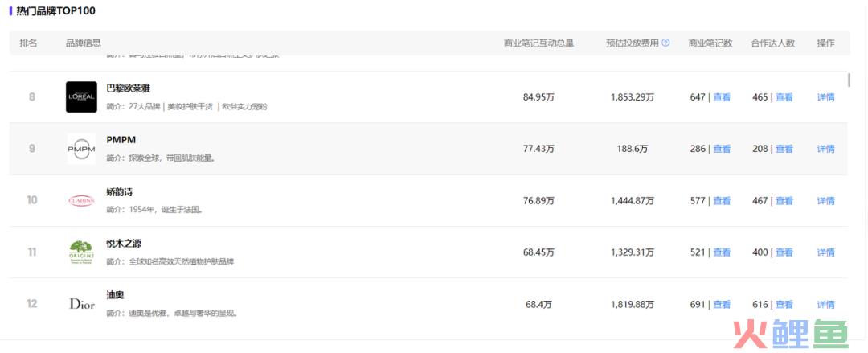Click the PMPM brand logo

81,149
